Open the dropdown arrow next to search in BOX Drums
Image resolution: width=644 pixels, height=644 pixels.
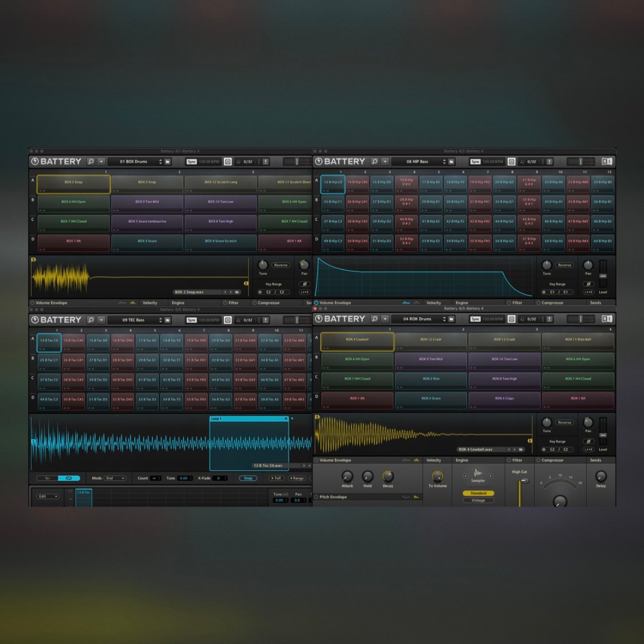tap(101, 161)
